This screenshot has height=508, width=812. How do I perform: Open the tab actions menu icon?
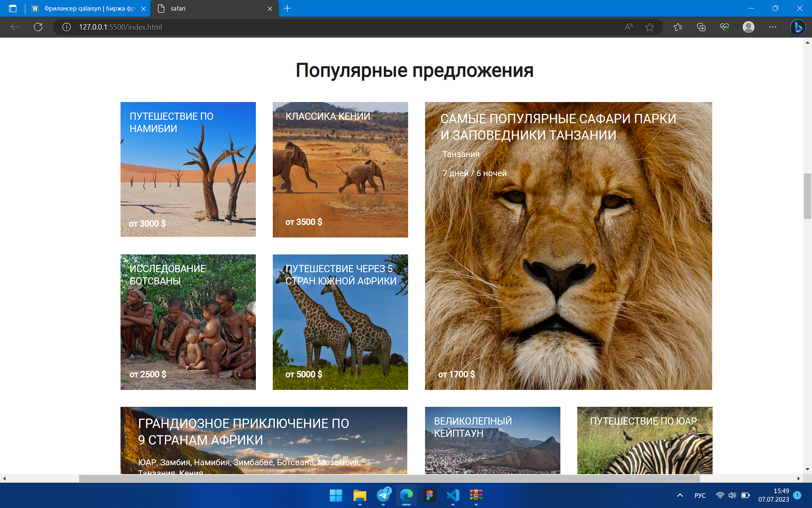pos(13,8)
